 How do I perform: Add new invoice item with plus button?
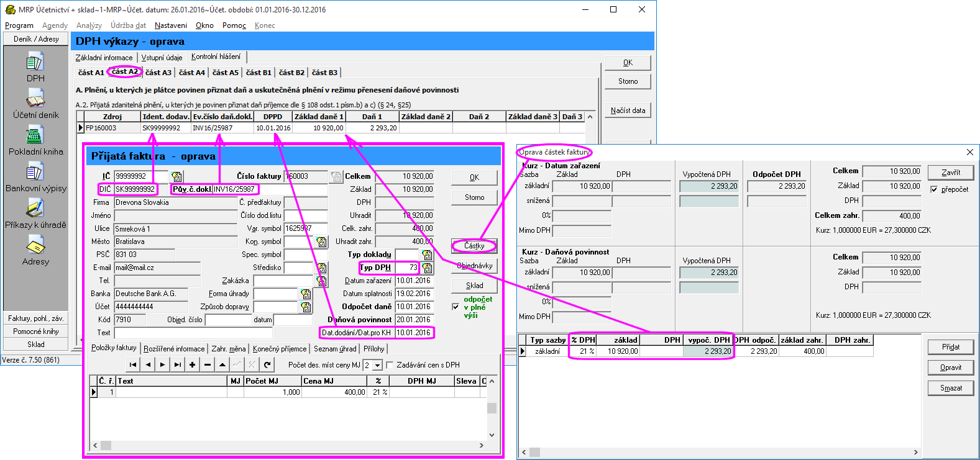(x=193, y=365)
